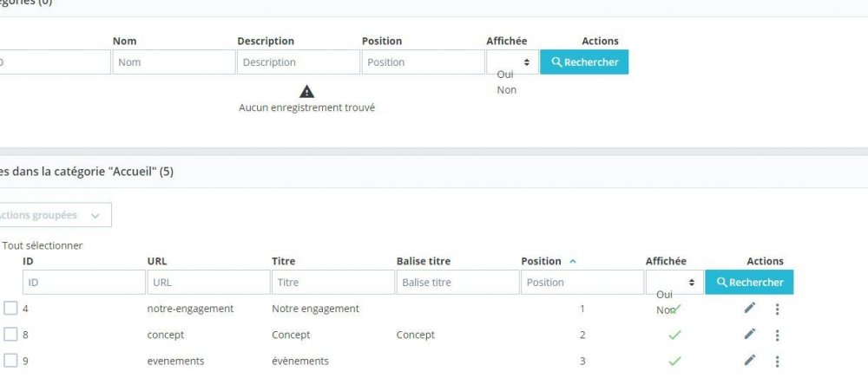Viewport: 868px width, 378px height.
Task: Check the box for page ID 8
Action: tap(10, 335)
